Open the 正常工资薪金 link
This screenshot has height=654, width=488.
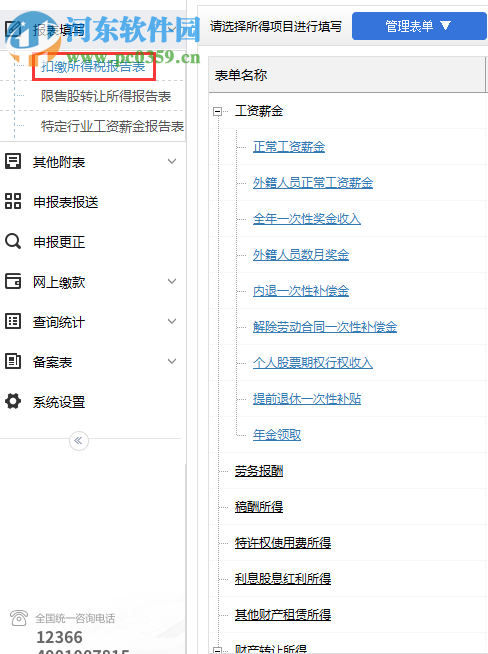289,147
